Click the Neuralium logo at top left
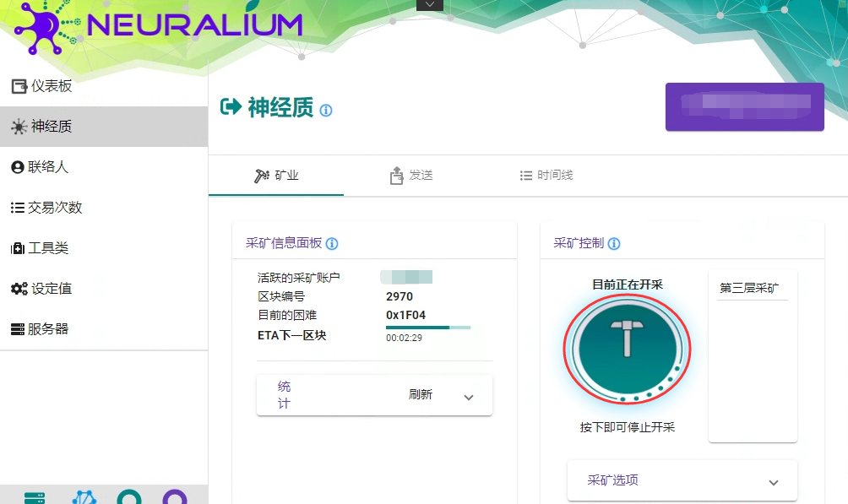The image size is (848, 504). click(158, 27)
